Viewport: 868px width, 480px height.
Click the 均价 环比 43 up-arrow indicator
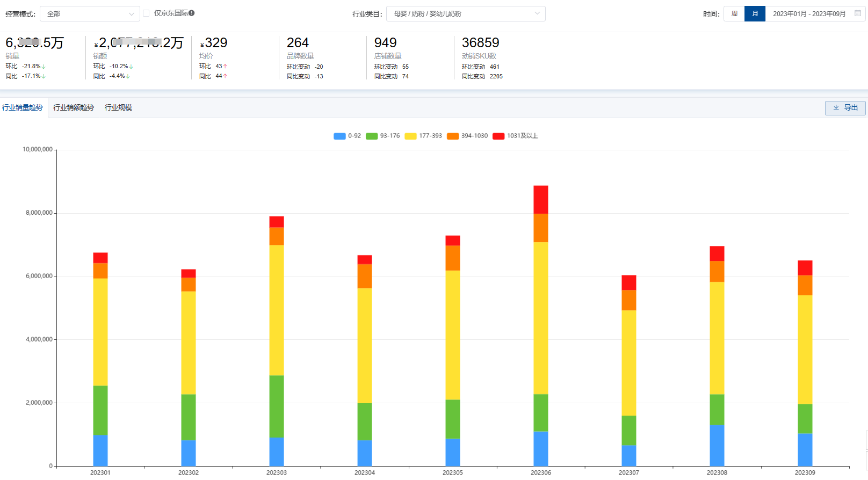pyautogui.click(x=225, y=67)
